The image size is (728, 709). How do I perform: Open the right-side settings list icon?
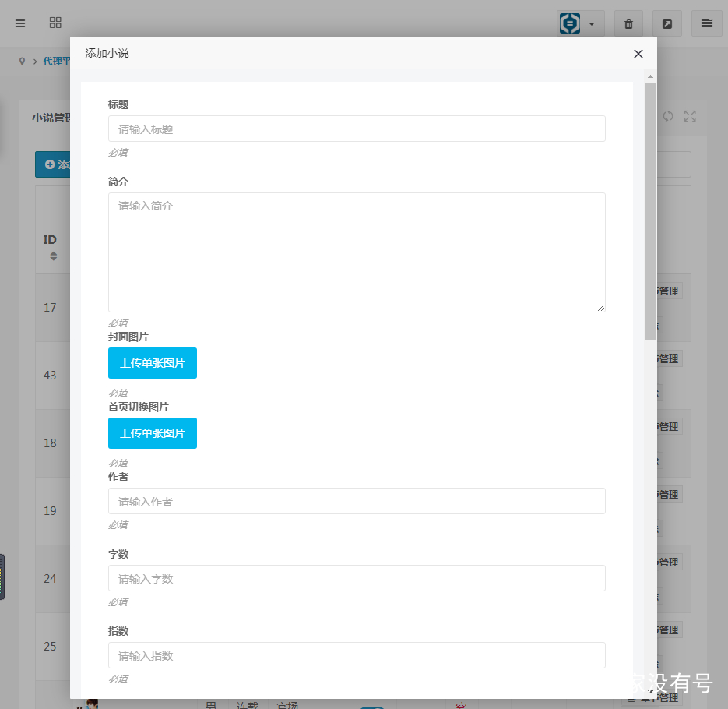[707, 23]
